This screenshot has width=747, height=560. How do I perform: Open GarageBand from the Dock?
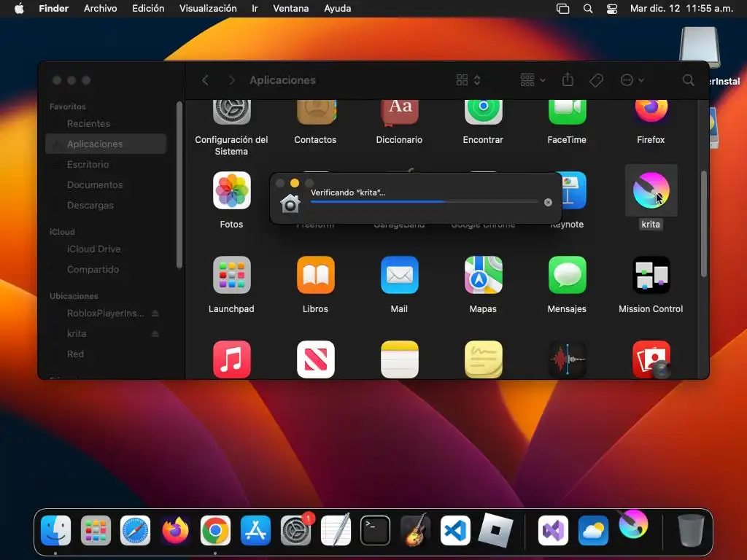tap(415, 530)
